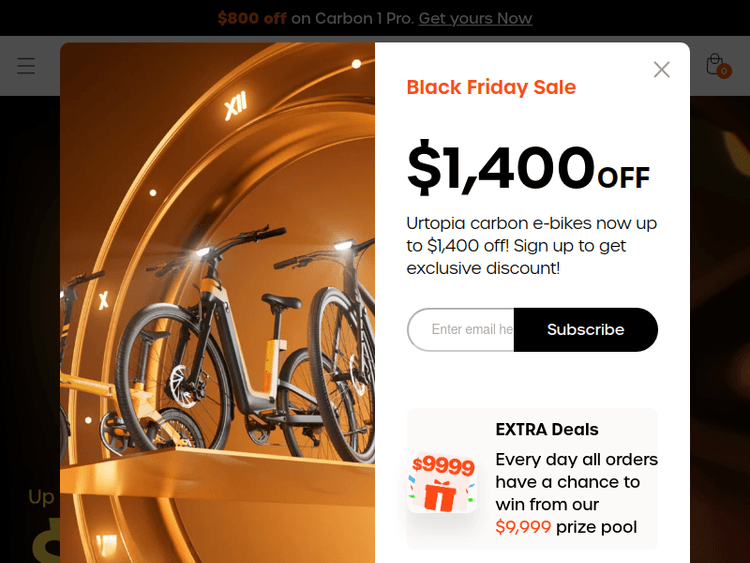This screenshot has height=563, width=750.
Task: Click the Urtopia carbon e-bikes description text
Action: click(531, 245)
